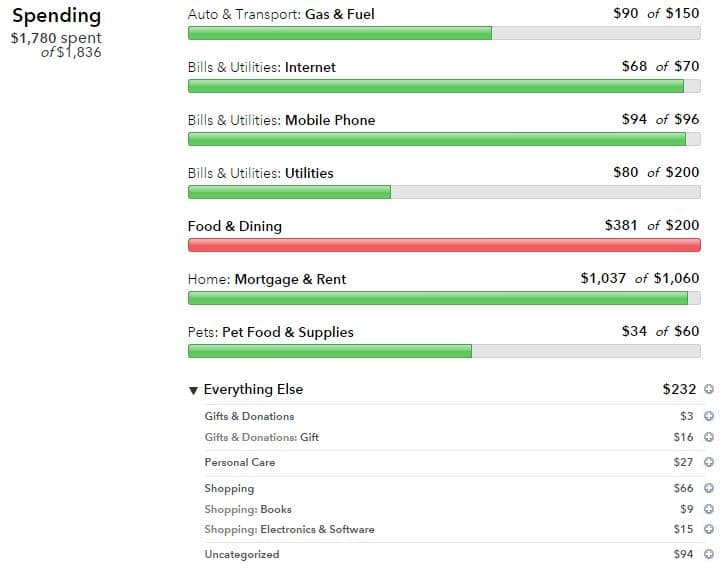The image size is (725, 573).
Task: Click the red Food & Dining budget bar
Action: [x=444, y=245]
